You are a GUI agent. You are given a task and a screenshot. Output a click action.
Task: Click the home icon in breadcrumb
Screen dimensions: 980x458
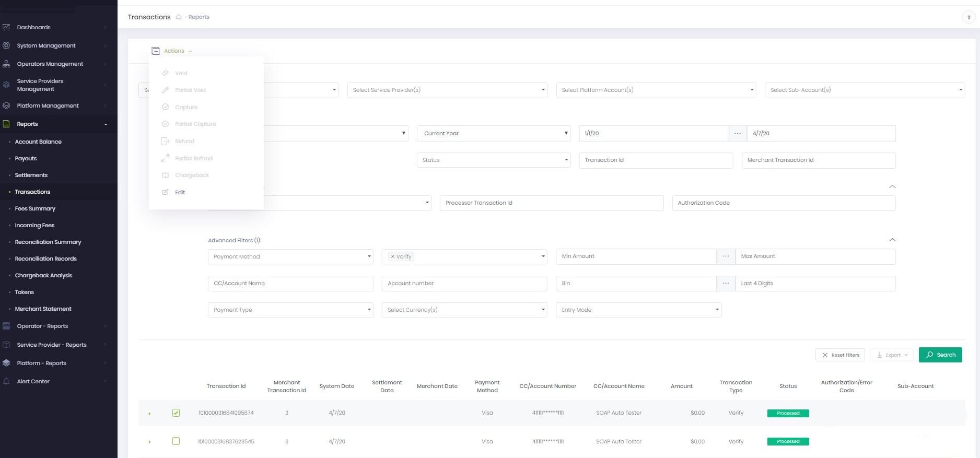coord(179,17)
